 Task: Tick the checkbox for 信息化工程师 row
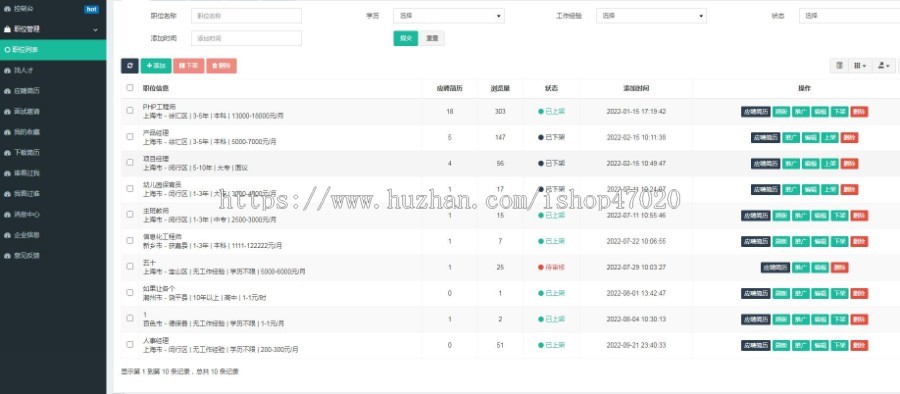[130, 241]
